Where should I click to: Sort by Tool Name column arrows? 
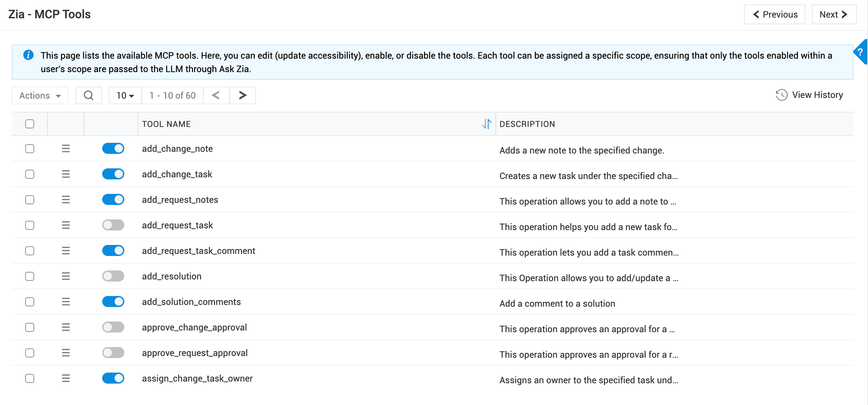point(487,124)
